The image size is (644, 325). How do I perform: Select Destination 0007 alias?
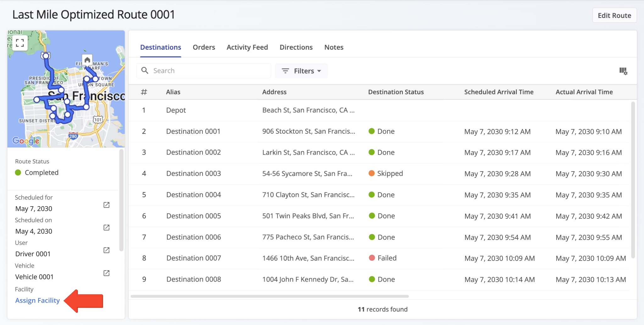point(193,258)
